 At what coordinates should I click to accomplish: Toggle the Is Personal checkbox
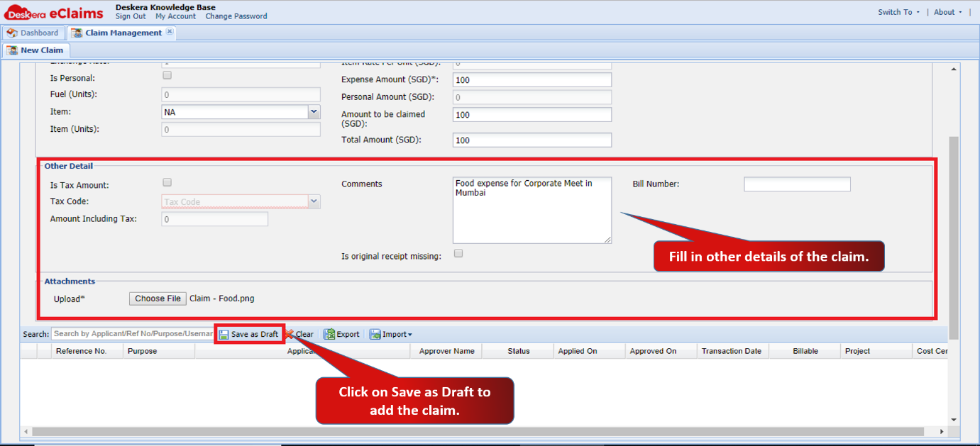(x=167, y=75)
